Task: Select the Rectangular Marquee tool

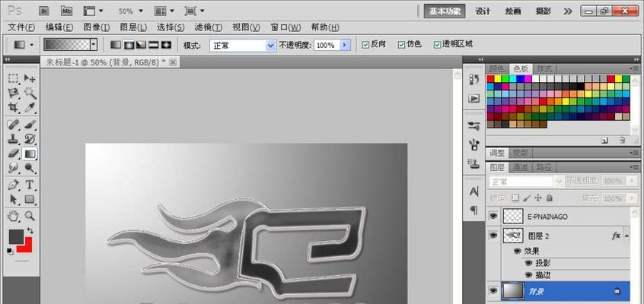Action: pyautogui.click(x=14, y=78)
